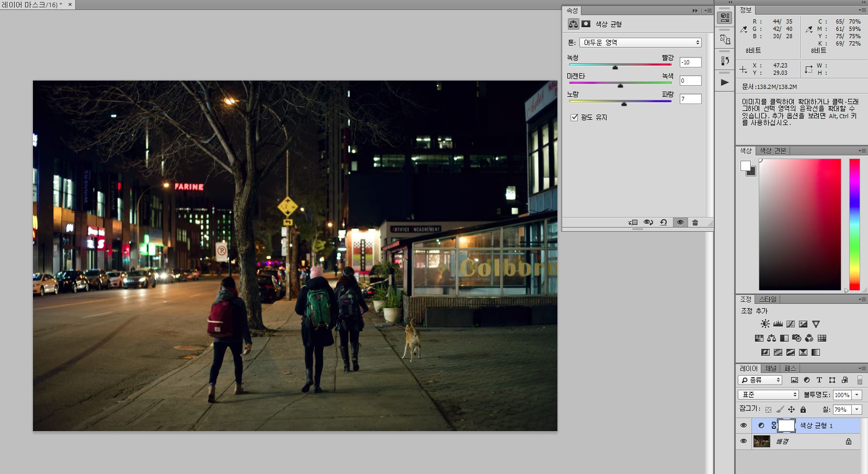Open the 톤 dropdown showing 어두운 영역
This screenshot has width=868, height=474.
tap(640, 42)
